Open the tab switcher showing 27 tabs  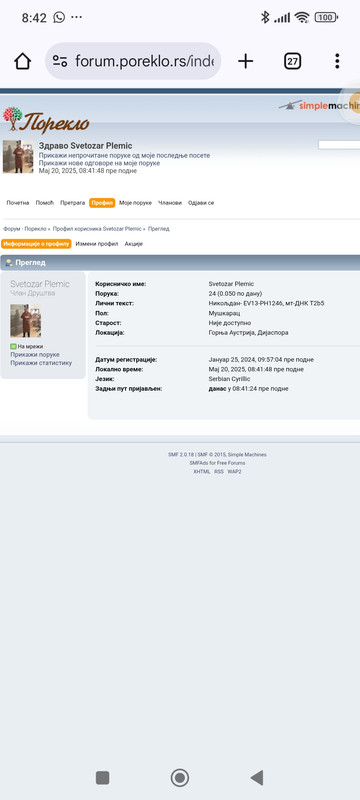(x=292, y=61)
